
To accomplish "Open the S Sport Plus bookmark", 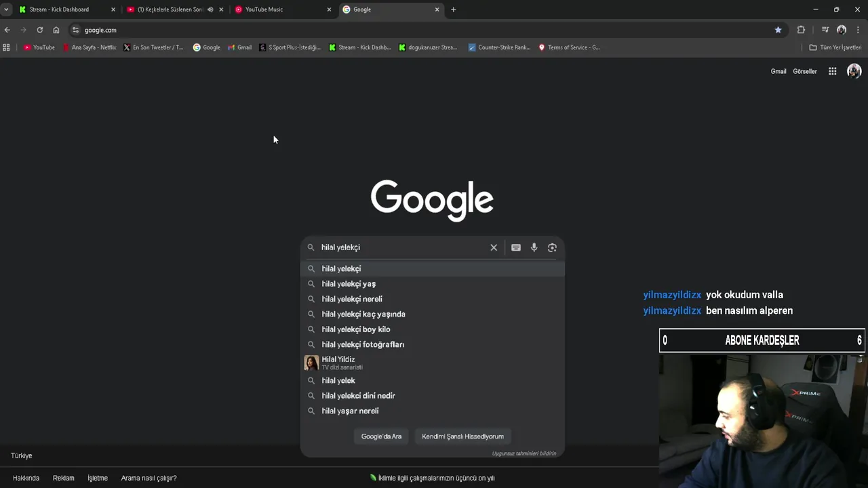I will [x=290, y=47].
